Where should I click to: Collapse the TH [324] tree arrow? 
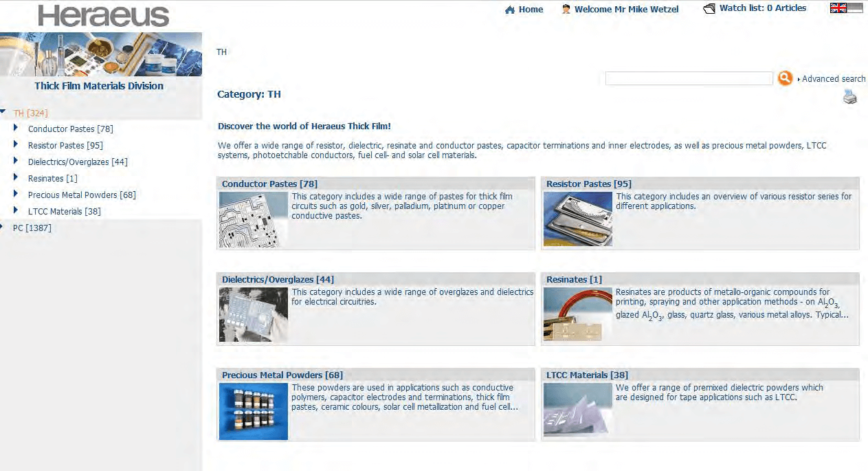point(4,112)
